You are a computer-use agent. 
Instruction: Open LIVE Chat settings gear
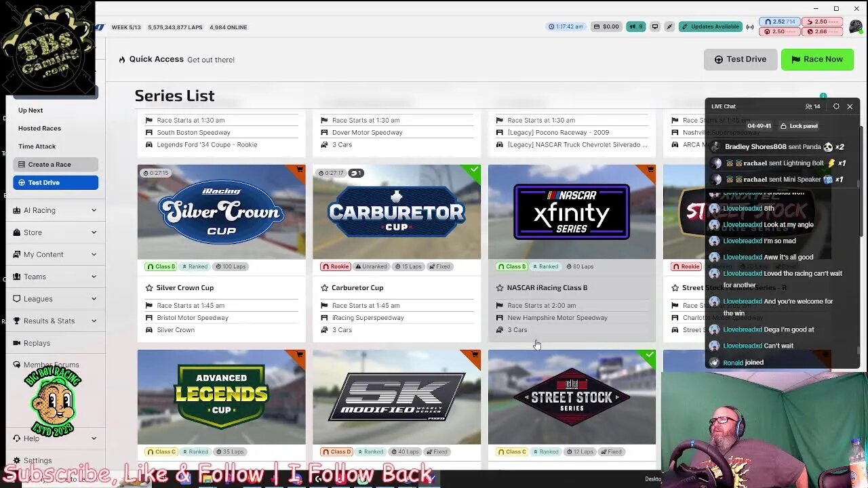point(836,106)
